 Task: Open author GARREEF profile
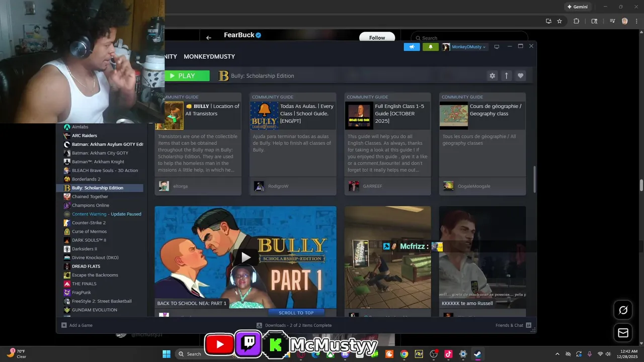click(x=372, y=186)
